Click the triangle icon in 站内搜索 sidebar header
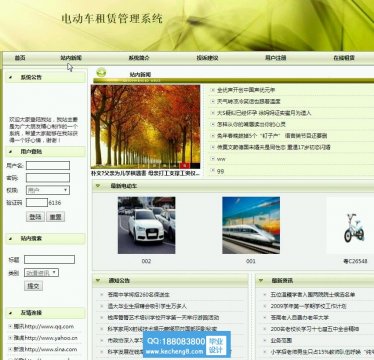This screenshot has height=360, width=374. tap(11, 239)
